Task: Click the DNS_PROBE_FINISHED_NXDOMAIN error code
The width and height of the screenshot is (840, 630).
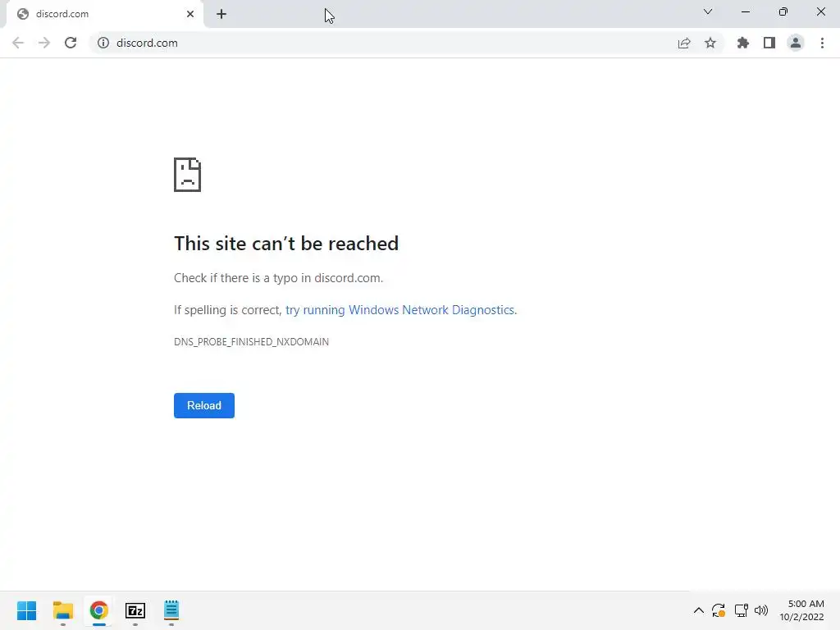Action: click(251, 342)
